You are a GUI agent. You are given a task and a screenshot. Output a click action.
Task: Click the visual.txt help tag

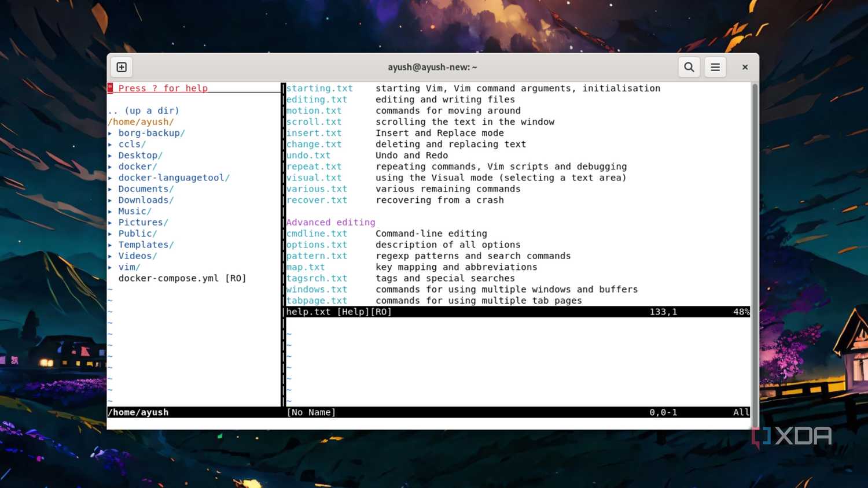click(314, 178)
